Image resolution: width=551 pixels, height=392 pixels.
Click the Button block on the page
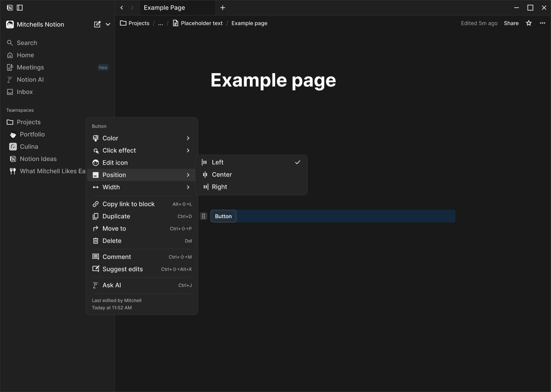click(x=223, y=216)
